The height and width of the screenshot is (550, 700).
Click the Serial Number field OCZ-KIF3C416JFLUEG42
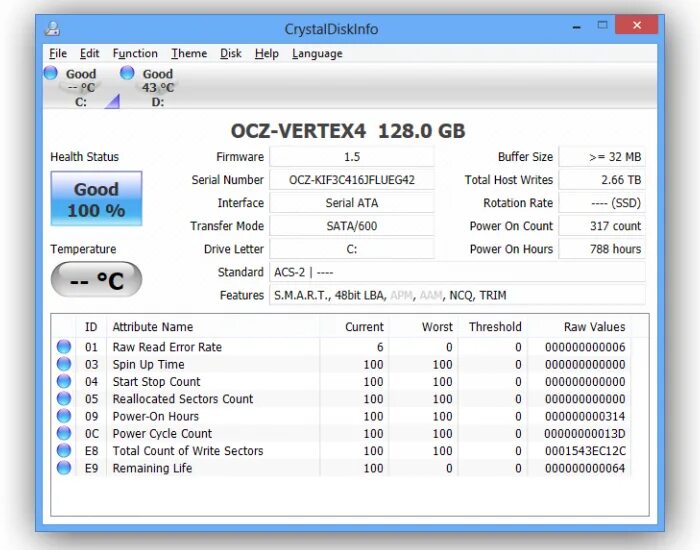click(x=352, y=180)
